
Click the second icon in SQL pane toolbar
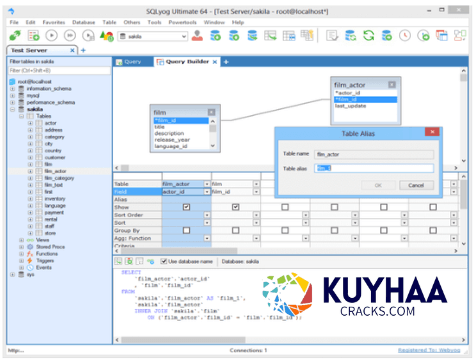pos(129,261)
